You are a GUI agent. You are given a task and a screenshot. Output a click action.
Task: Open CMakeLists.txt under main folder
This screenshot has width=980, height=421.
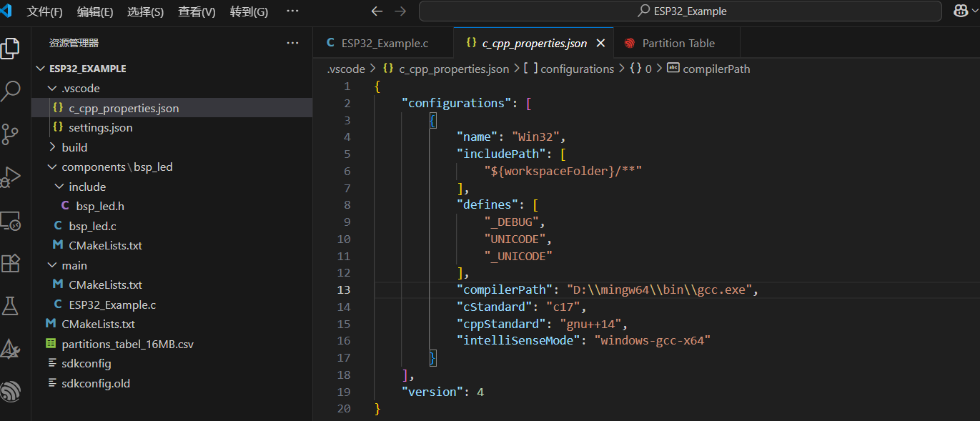172,284
